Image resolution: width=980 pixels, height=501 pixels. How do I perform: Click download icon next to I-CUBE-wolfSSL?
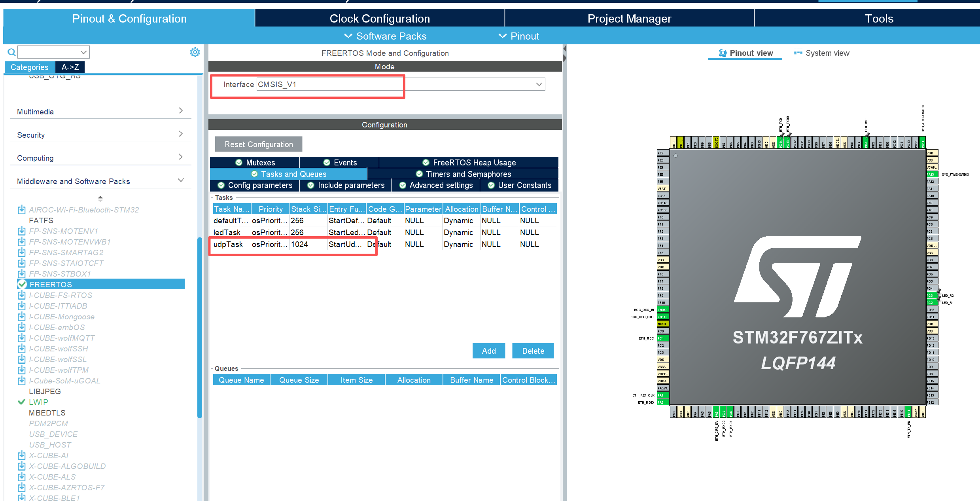pos(22,359)
